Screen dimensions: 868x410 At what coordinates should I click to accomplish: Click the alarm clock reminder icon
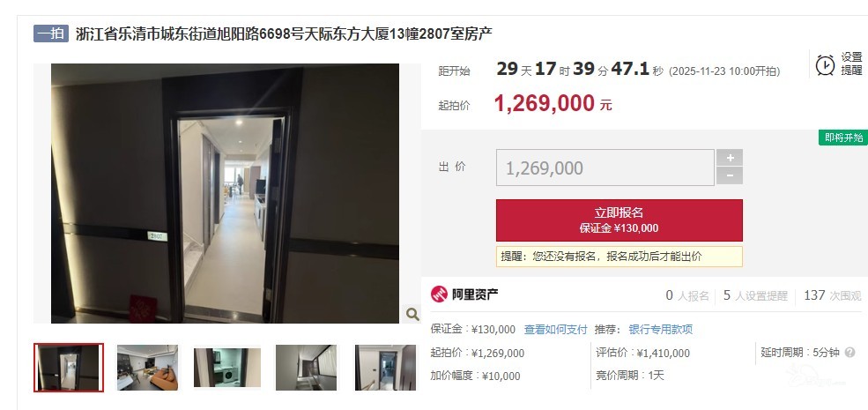pyautogui.click(x=825, y=65)
